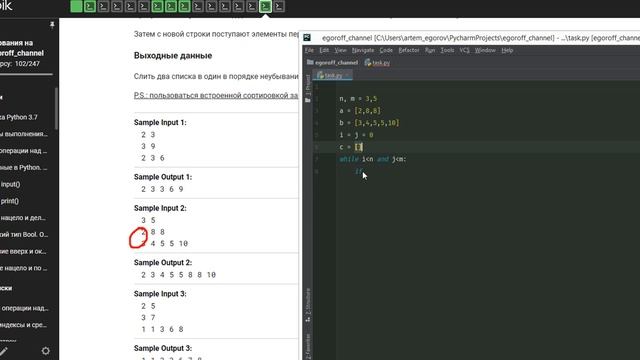Open the Edit menu in PyCharm
This screenshot has height=360, width=640.
pos(324,50)
